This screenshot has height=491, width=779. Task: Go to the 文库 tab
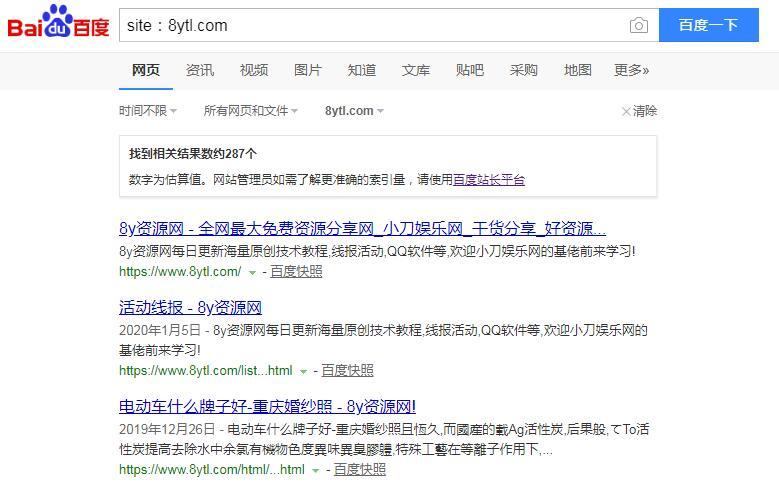pyautogui.click(x=416, y=70)
